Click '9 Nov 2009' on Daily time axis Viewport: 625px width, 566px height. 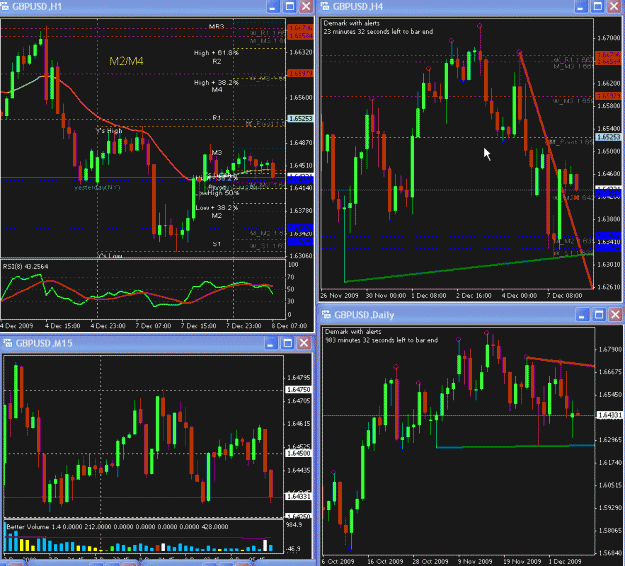click(x=474, y=561)
